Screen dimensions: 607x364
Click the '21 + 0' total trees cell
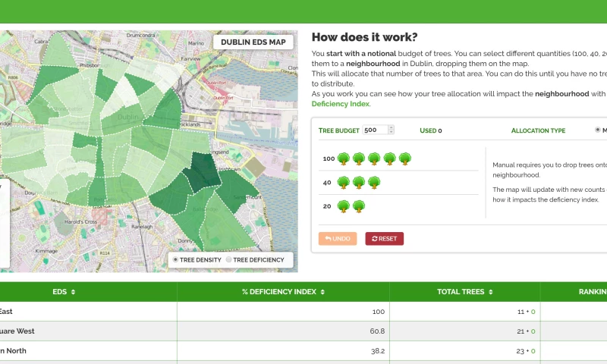click(x=465, y=331)
